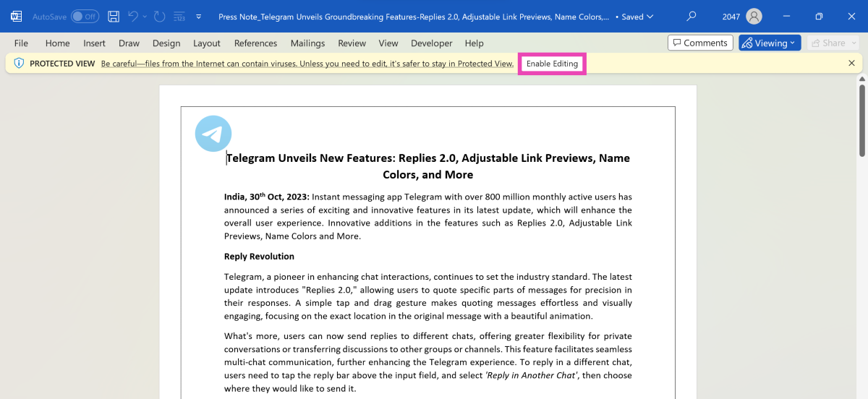Switch to the Home tab
Screen dimensions: 868x399
[58, 43]
